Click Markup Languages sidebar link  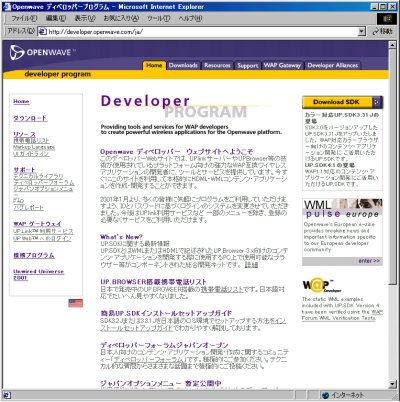tap(34, 147)
